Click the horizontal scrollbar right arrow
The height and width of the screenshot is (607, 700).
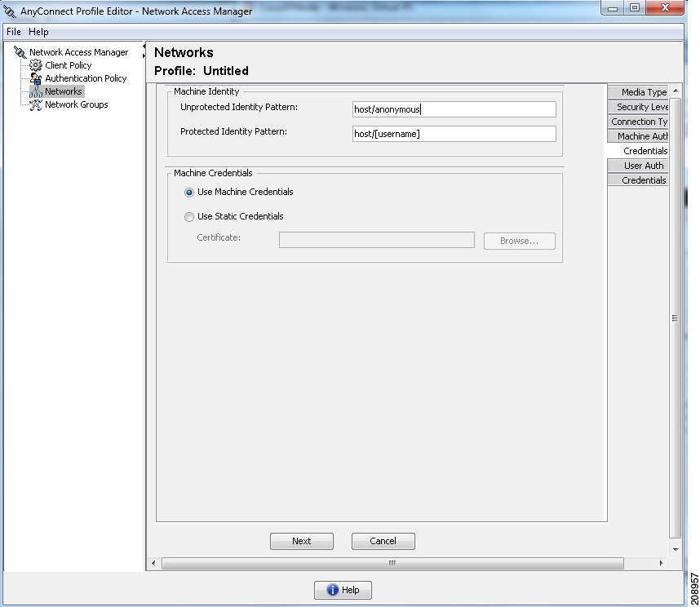pos(661,563)
